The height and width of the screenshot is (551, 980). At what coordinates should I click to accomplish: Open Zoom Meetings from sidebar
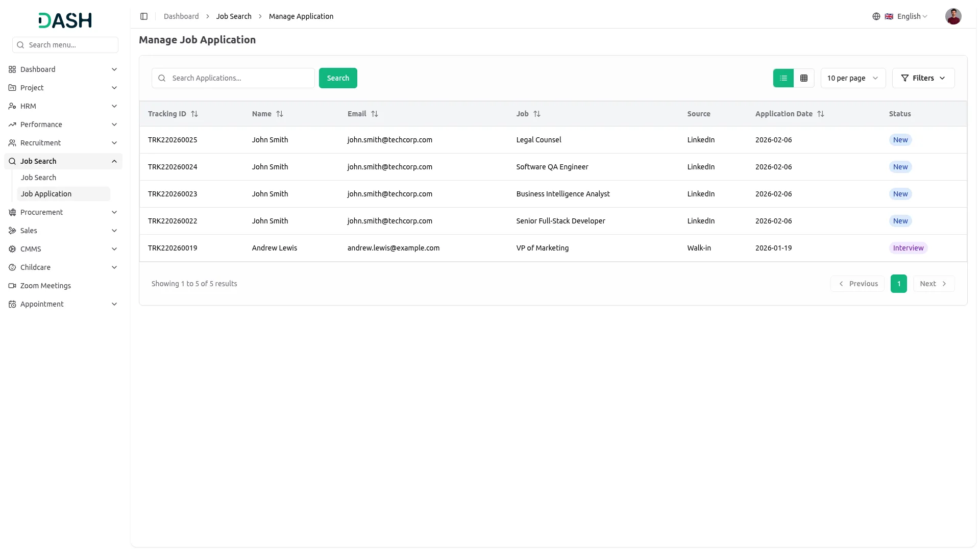click(63, 286)
